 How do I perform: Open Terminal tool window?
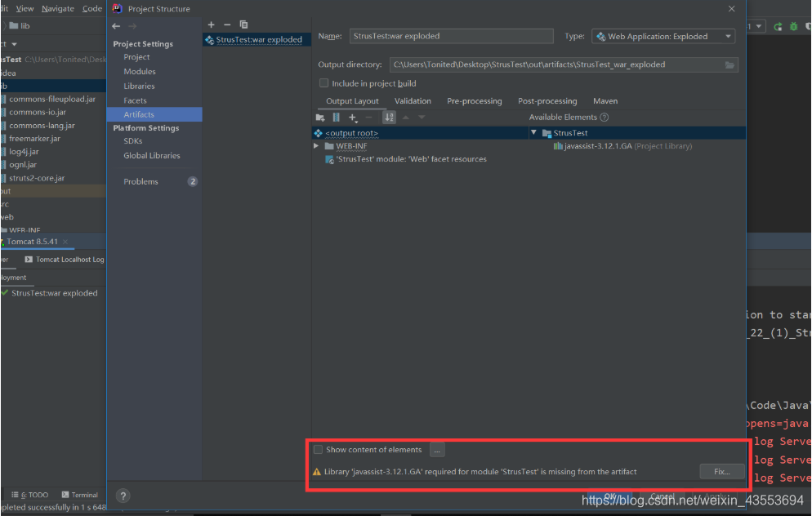coord(80,495)
